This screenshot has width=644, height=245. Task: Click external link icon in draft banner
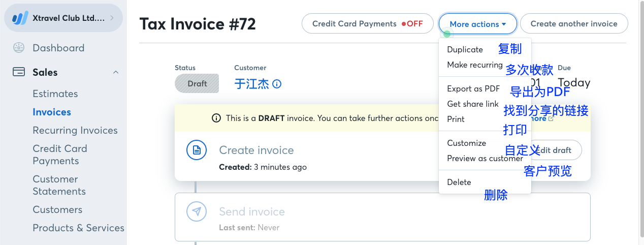pyautogui.click(x=551, y=118)
